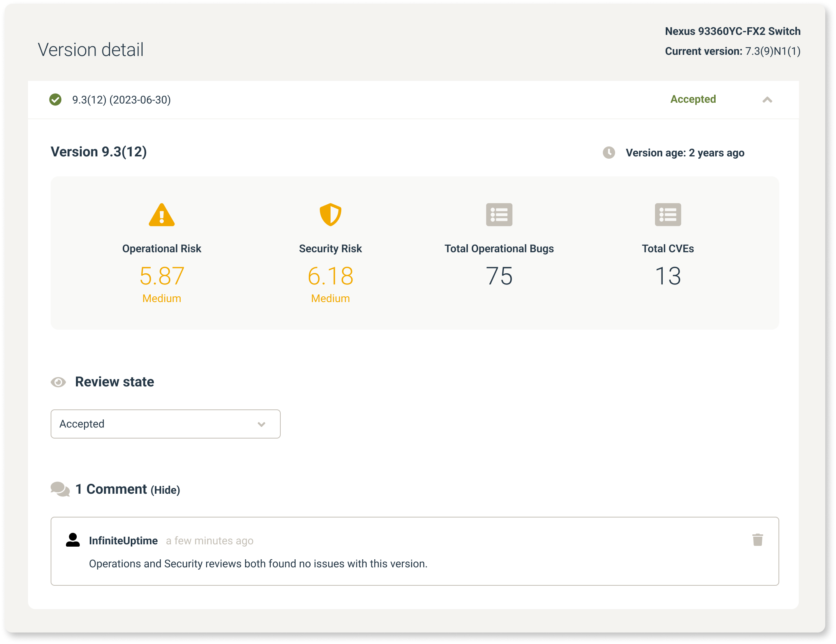Select the 9.3(12) (2023-06-30) header row
Image resolution: width=836 pixels, height=644 pixels.
tap(121, 100)
